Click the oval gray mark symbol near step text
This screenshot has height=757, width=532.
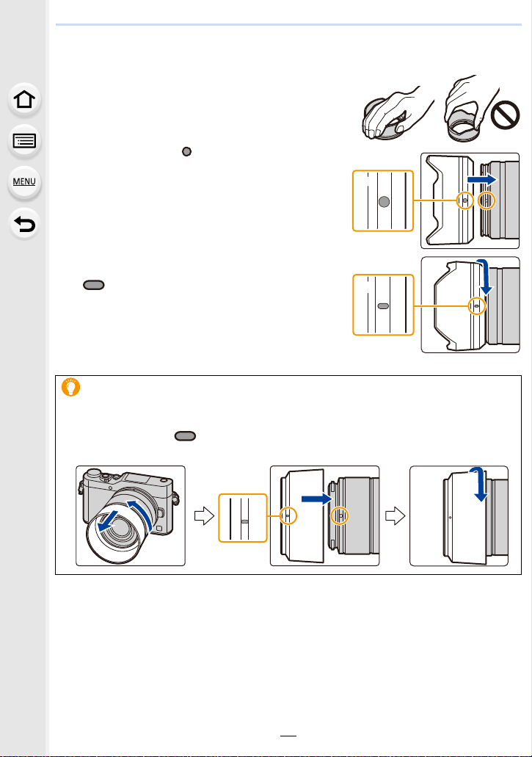94,285
